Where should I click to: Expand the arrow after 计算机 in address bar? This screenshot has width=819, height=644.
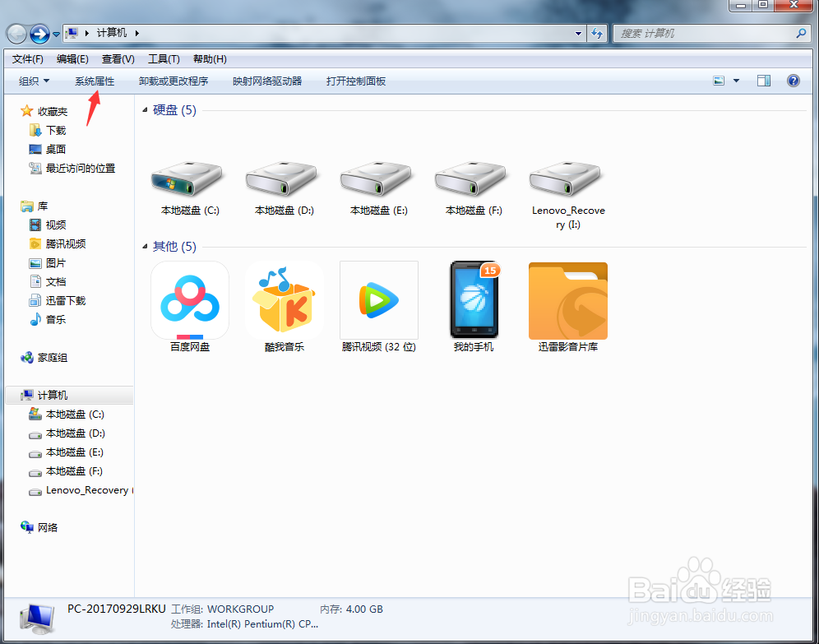pyautogui.click(x=136, y=33)
